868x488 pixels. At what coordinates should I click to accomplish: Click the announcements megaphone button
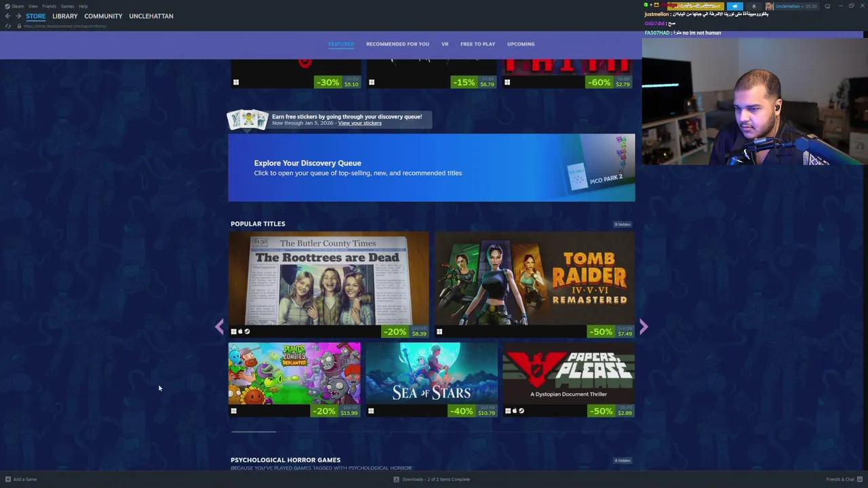(735, 6)
